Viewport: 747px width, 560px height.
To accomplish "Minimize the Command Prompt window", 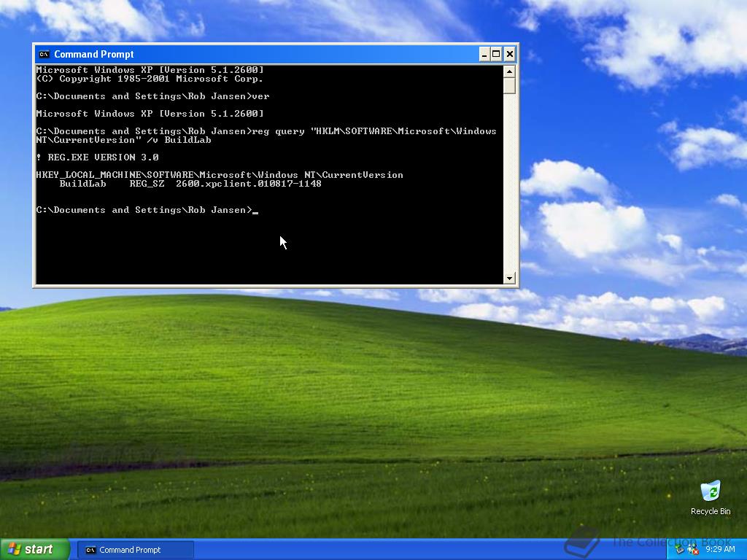I will [x=484, y=54].
